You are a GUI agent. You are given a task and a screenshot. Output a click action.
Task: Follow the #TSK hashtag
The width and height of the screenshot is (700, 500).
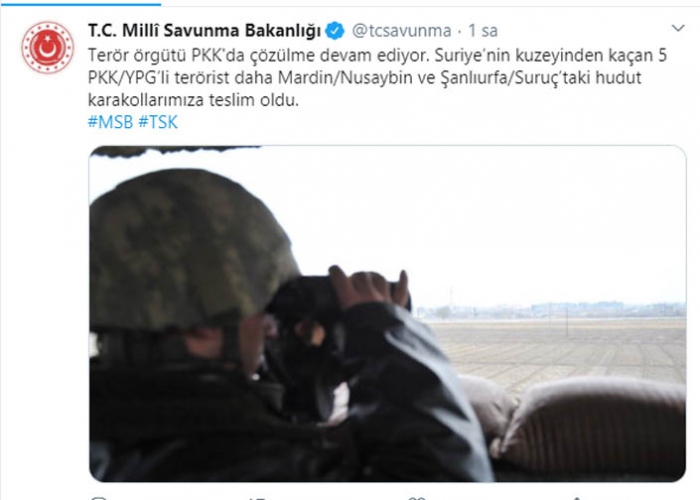click(158, 122)
